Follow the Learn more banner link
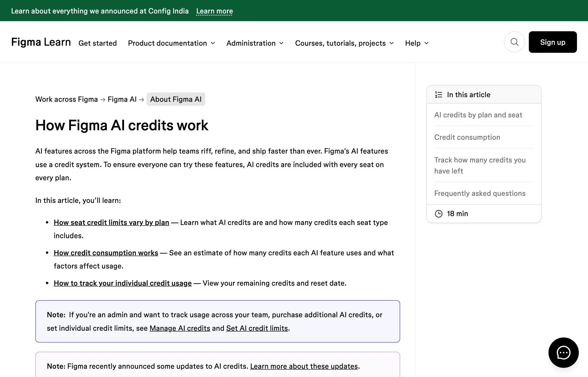This screenshot has height=377, width=588. click(214, 11)
